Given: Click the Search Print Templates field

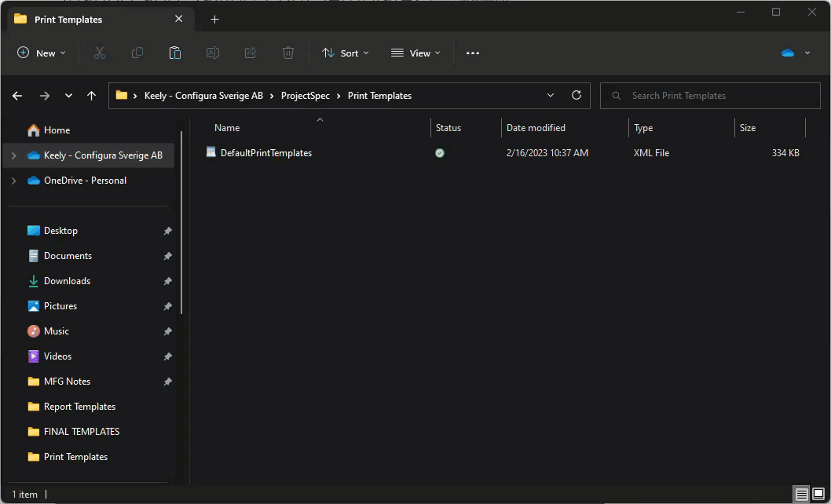Looking at the screenshot, I should click(710, 96).
